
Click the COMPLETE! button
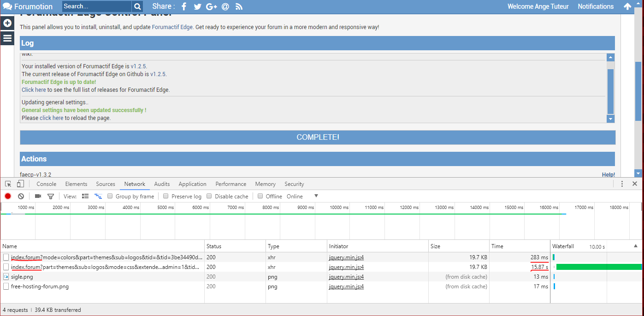(318, 137)
